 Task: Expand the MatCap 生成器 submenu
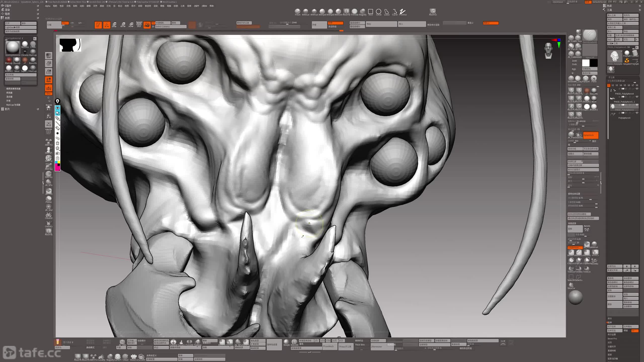[x=13, y=105]
